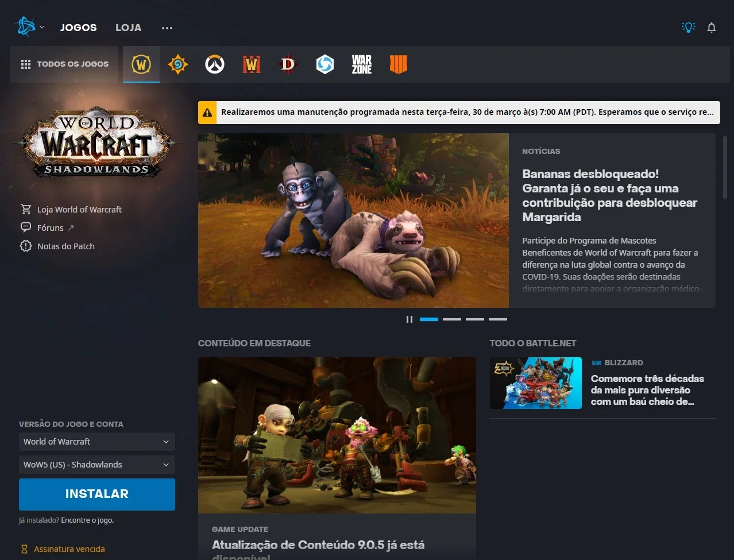
Task: Open the Bananas desbloqueado news headline
Action: pyautogui.click(x=609, y=195)
